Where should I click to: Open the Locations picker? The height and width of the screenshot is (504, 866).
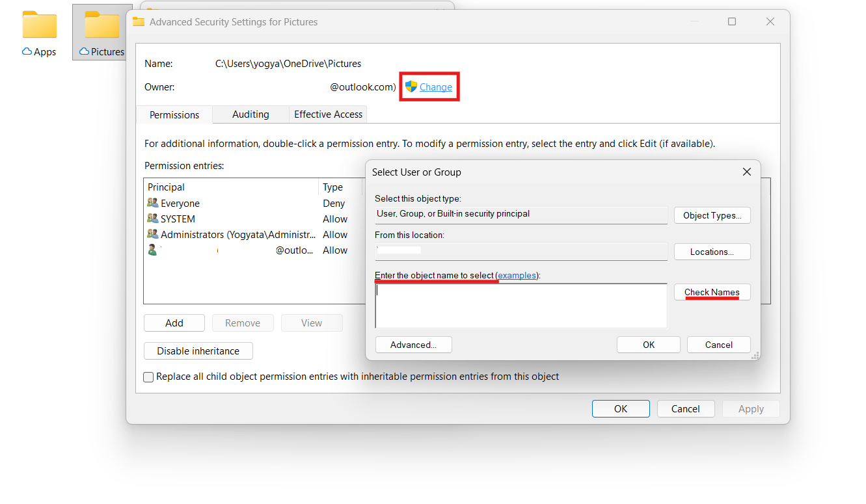(712, 252)
